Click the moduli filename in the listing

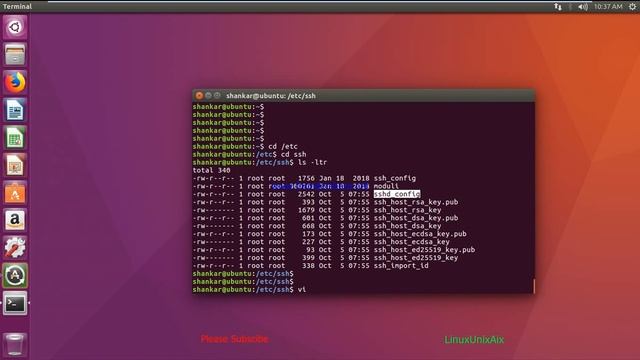click(386, 186)
